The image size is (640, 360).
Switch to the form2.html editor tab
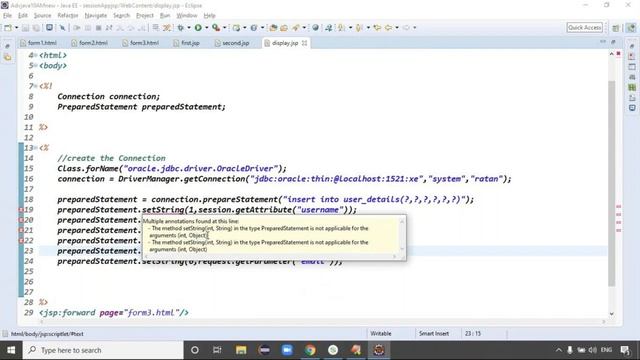(90, 43)
